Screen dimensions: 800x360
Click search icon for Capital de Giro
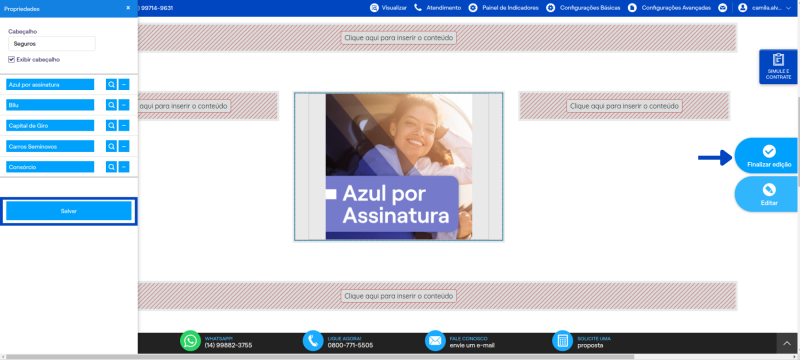point(111,125)
